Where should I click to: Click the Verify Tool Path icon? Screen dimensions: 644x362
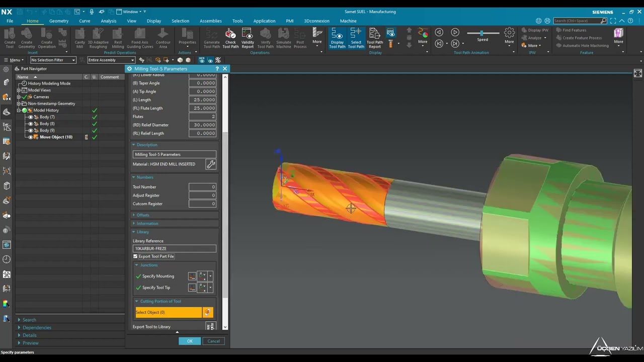pos(266,38)
